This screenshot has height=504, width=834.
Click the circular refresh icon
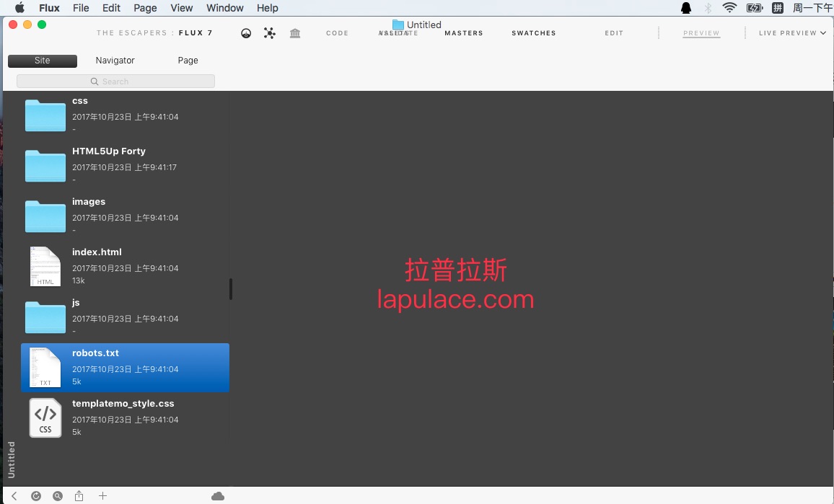[36, 496]
